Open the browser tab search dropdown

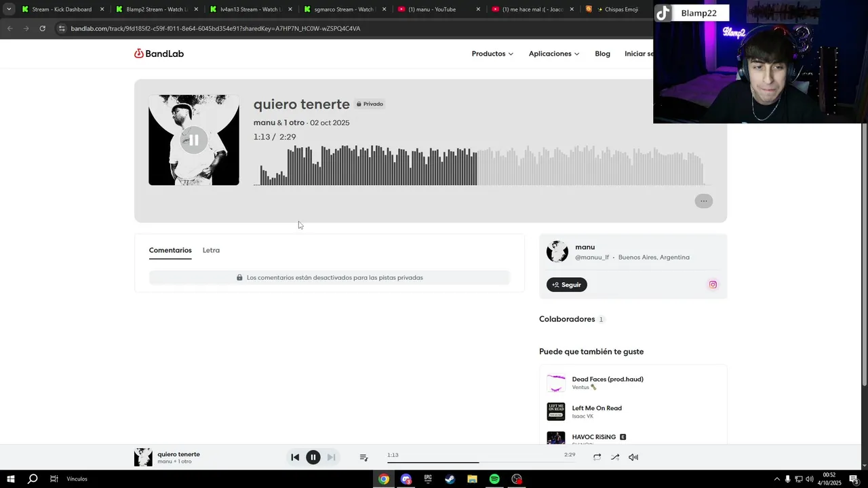tap(9, 9)
